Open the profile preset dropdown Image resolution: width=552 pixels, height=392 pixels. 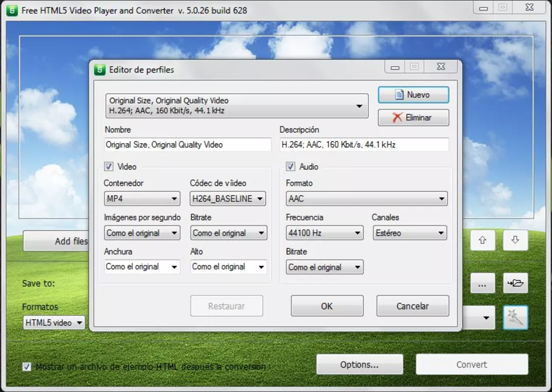pos(237,105)
